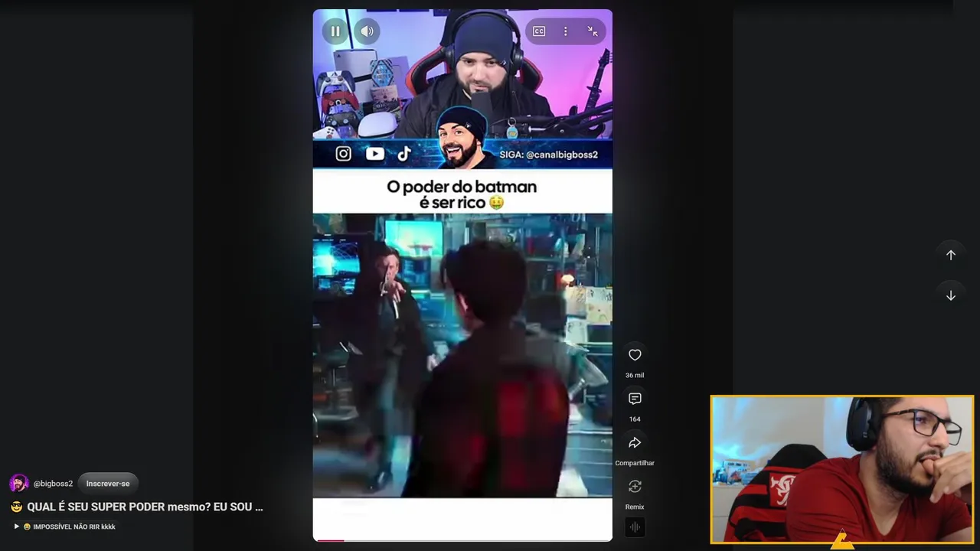Exit fullscreen with the collapse arrows icon
Image resolution: width=980 pixels, height=551 pixels.
pos(593,31)
